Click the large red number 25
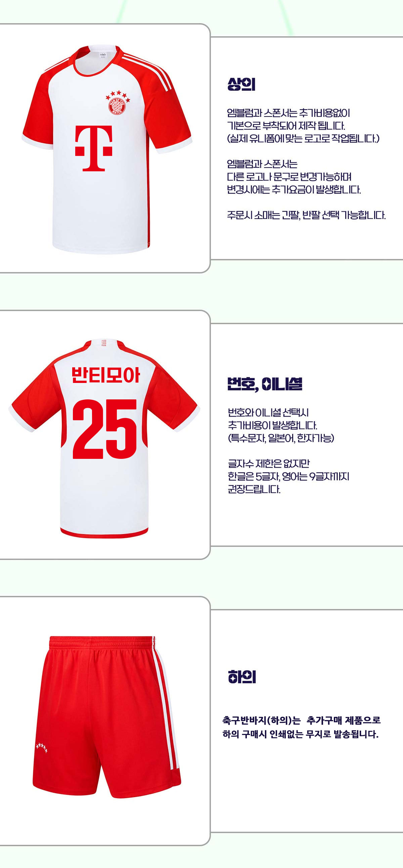403x868 pixels. (105, 429)
